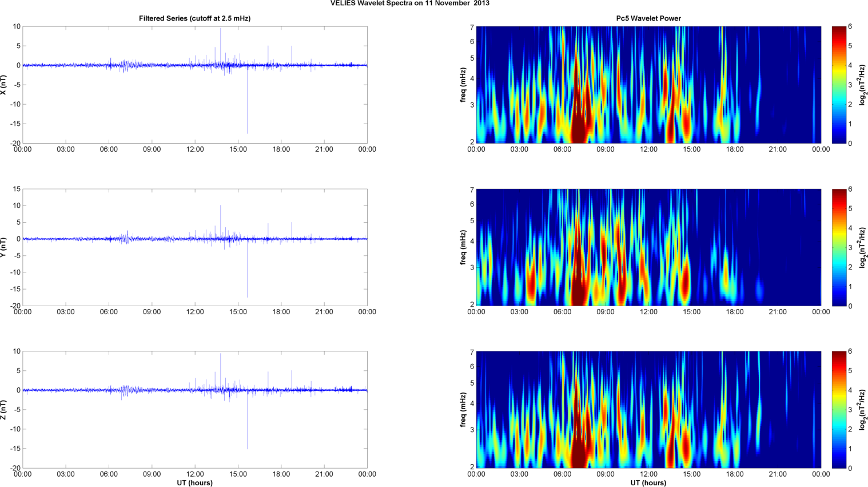Screen dimensions: 868x487
Task: Click the '15' y-axis tick of the Y series plot
Action: [17, 189]
